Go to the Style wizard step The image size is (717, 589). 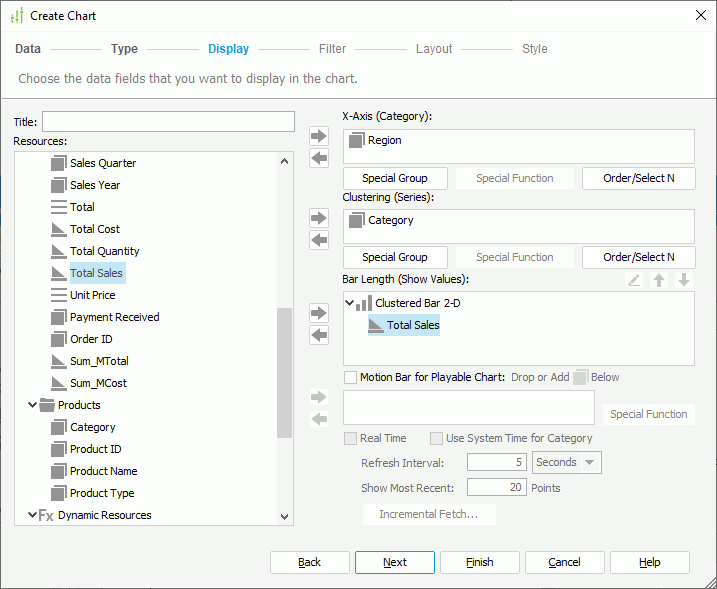535,49
